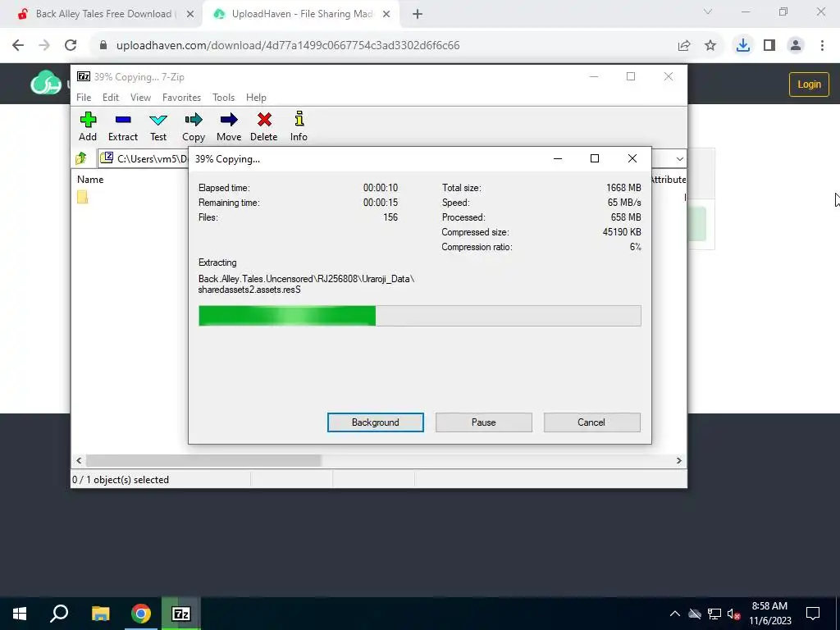Switch to Chrome in taskbar

[141, 614]
